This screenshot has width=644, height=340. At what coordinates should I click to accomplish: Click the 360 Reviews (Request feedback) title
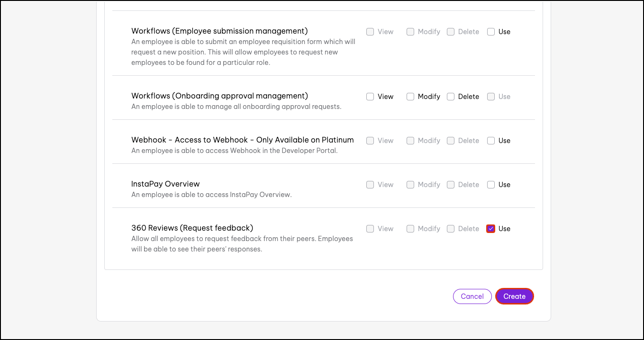point(192,228)
